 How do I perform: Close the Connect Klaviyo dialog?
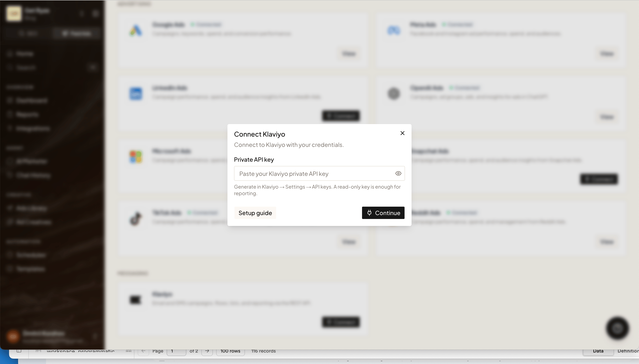tap(402, 133)
